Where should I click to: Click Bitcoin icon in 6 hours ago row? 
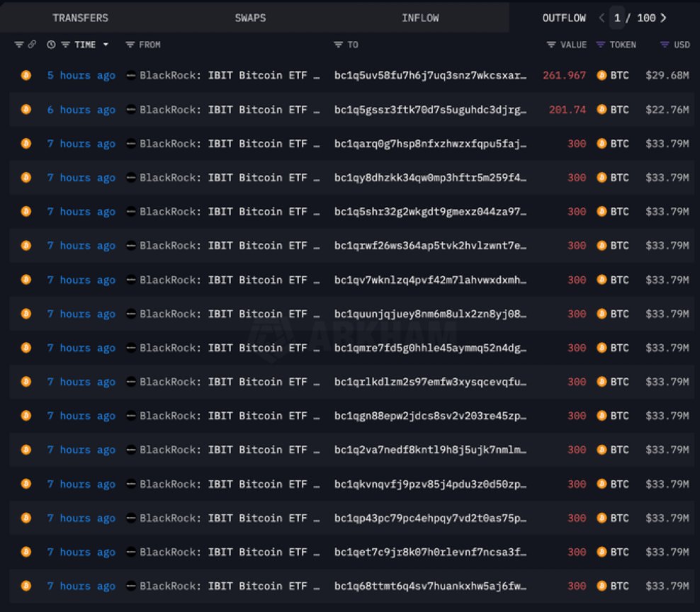coord(26,109)
